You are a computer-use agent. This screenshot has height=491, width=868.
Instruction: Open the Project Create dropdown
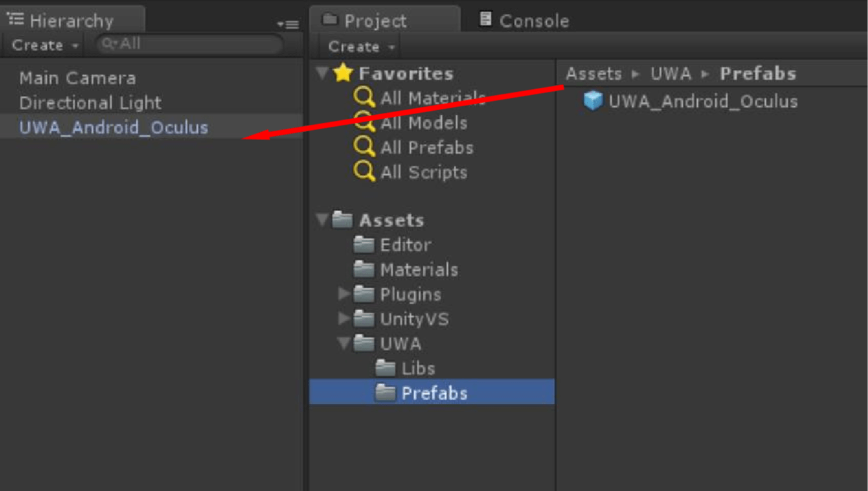pos(361,47)
